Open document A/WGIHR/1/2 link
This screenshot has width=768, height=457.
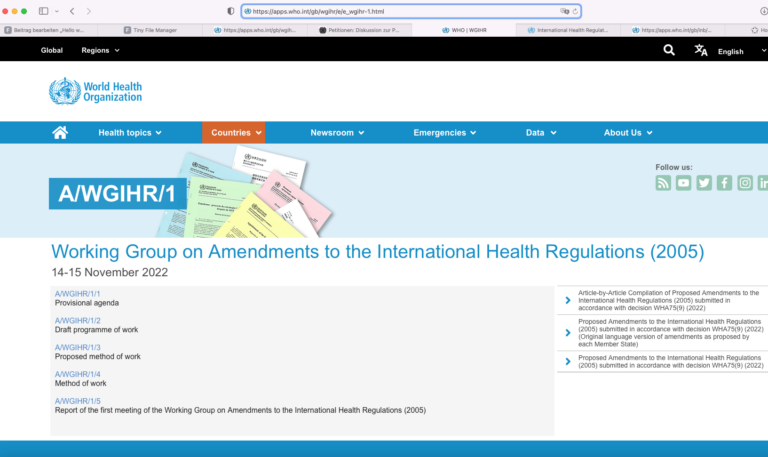[77, 321]
